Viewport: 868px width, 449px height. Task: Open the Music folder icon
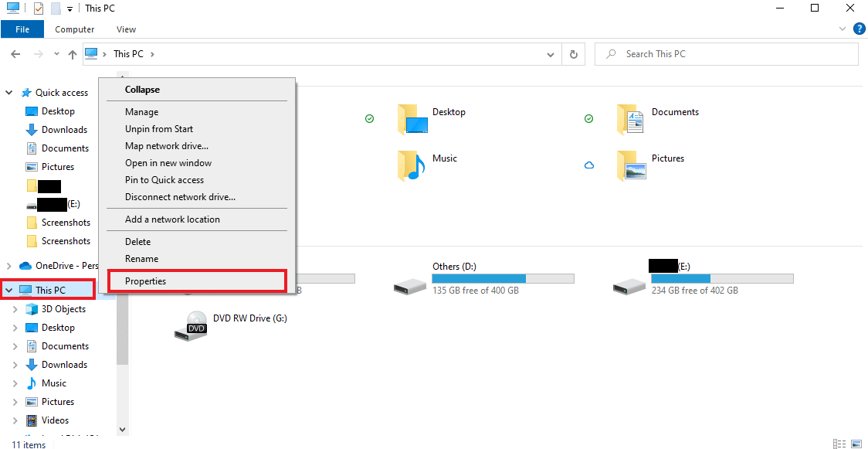(x=412, y=165)
